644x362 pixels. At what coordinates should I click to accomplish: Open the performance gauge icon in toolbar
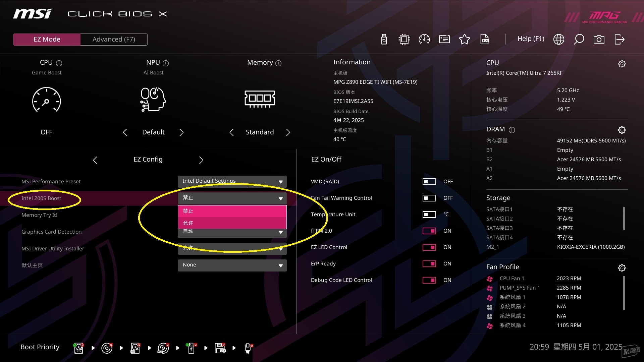coord(424,39)
